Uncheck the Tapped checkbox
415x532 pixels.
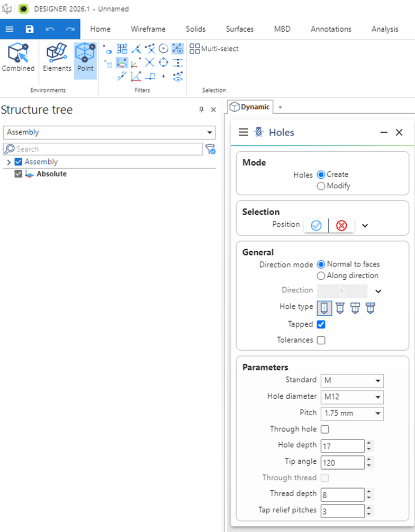pos(321,324)
